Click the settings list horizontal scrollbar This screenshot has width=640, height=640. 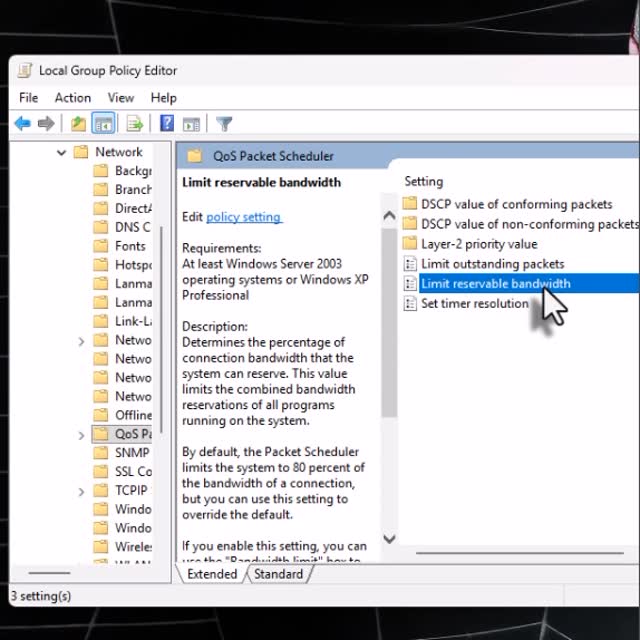click(520, 553)
